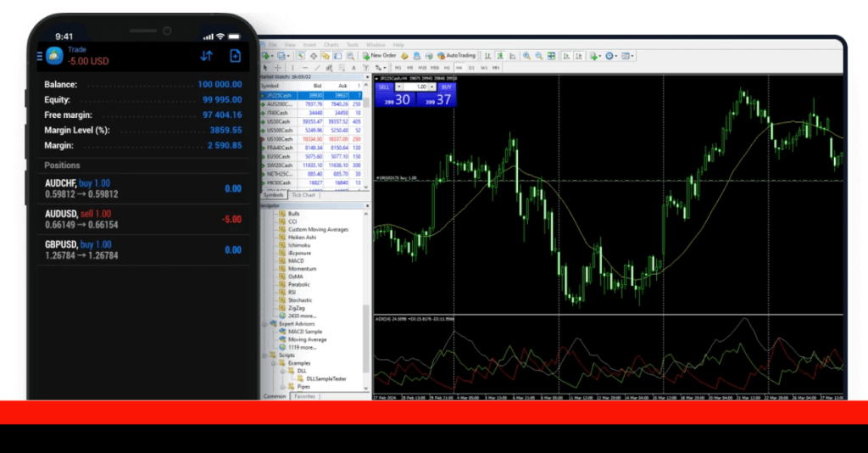868x453 pixels.
Task: Select the vertical line tool
Action: tap(292, 68)
